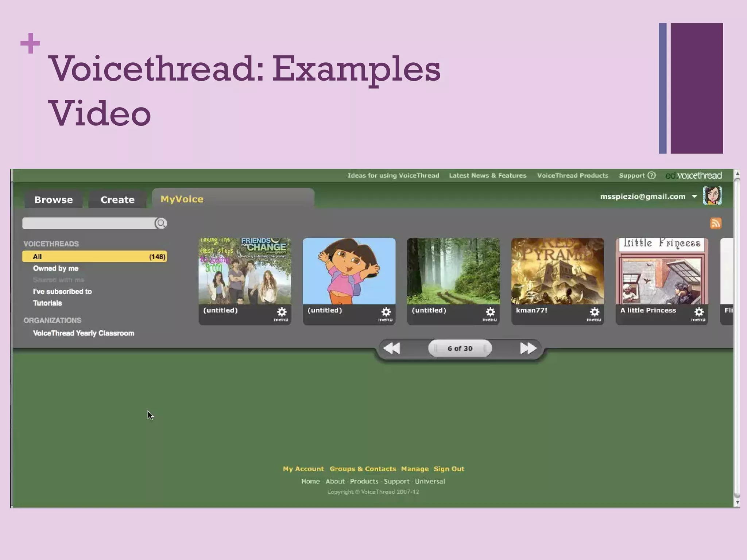Click the user avatar picture
This screenshot has height=560, width=747.
[x=712, y=195]
